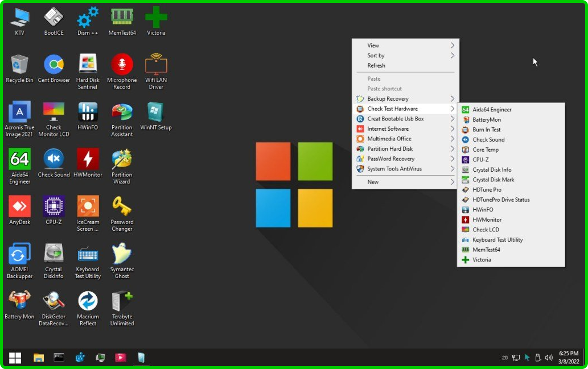Image resolution: width=588 pixels, height=369 pixels.
Task: Click the IceCream Screen desktop icon
Action: click(x=88, y=214)
